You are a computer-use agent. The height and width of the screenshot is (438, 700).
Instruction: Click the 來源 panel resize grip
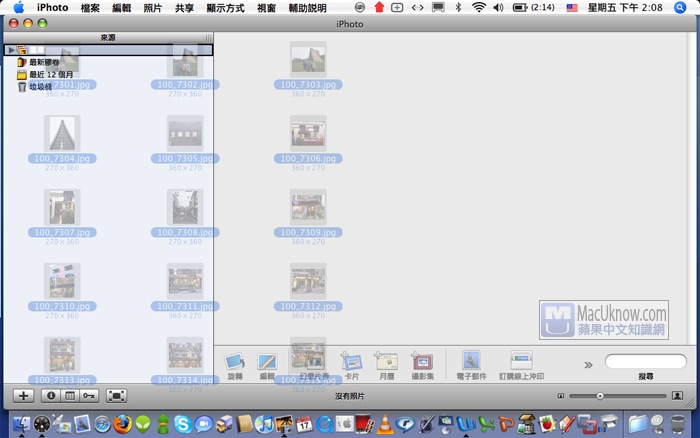tap(208, 38)
